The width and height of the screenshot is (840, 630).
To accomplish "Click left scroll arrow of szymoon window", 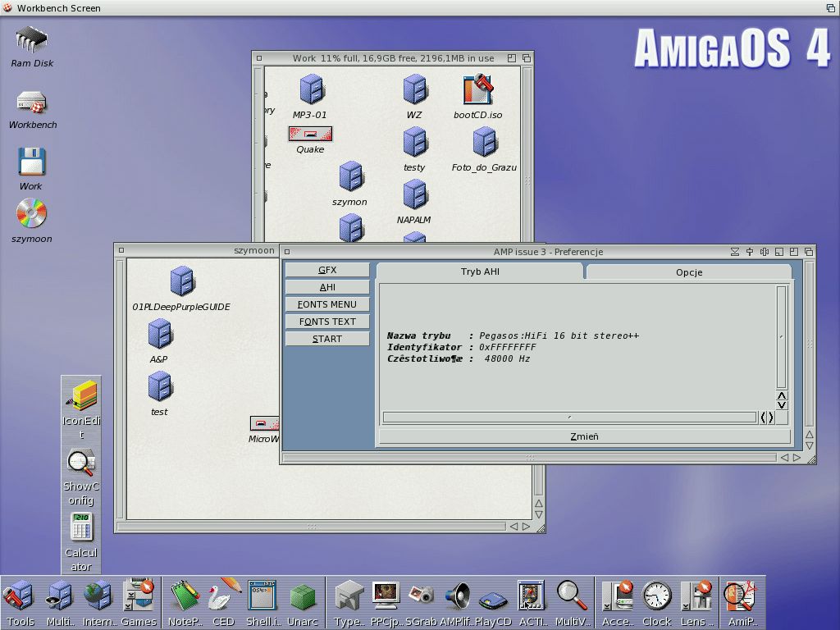I will [x=514, y=527].
